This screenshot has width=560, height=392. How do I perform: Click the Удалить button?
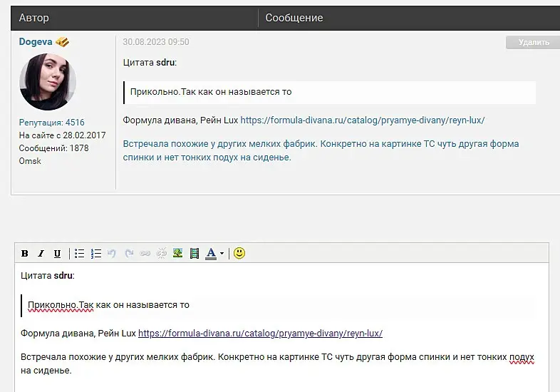533,42
